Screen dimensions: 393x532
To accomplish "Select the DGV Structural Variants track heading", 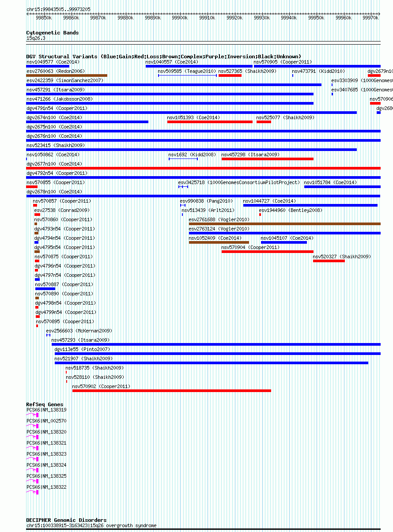I will pyautogui.click(x=164, y=57).
